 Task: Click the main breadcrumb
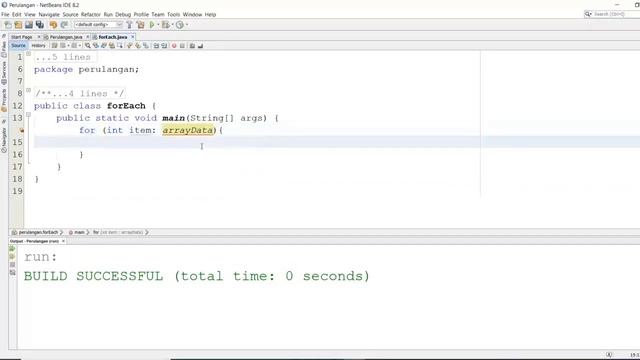(77, 232)
